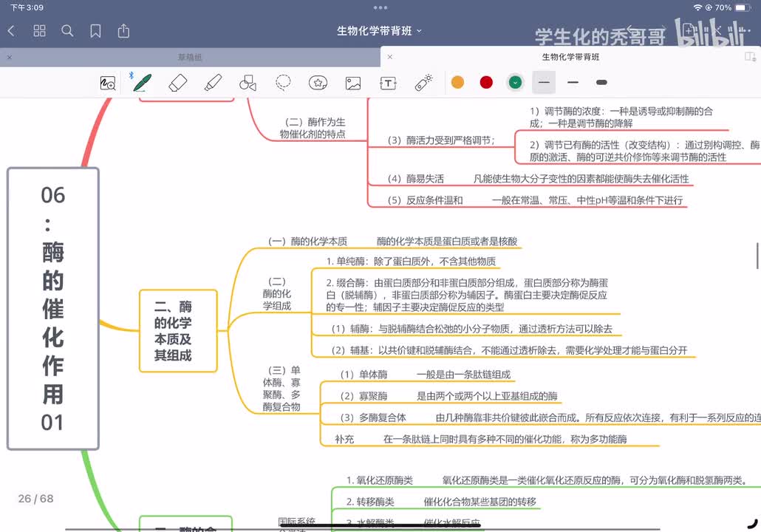Open the share and export menu
This screenshot has width=761, height=532.
click(x=124, y=31)
